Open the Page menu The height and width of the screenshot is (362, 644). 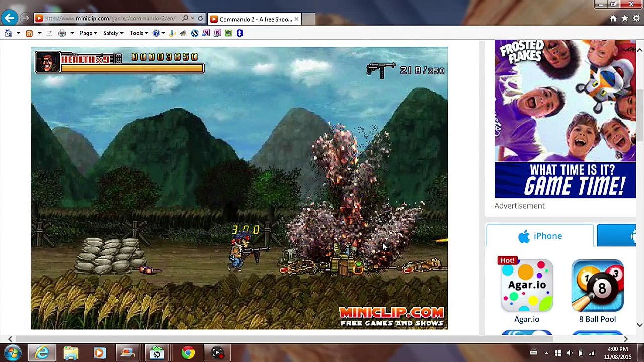pyautogui.click(x=88, y=33)
